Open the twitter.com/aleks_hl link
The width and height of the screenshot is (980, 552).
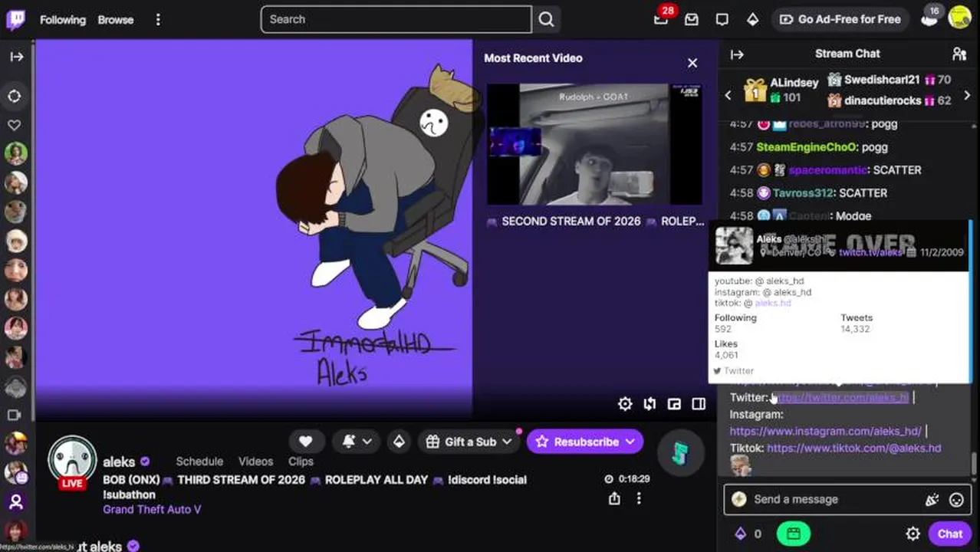(840, 397)
